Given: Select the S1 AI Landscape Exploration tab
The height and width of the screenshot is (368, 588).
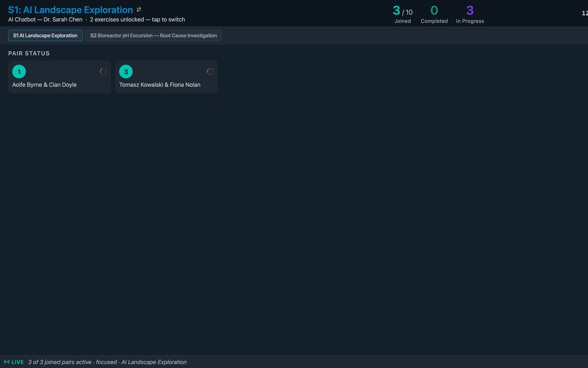Looking at the screenshot, I should (x=45, y=36).
